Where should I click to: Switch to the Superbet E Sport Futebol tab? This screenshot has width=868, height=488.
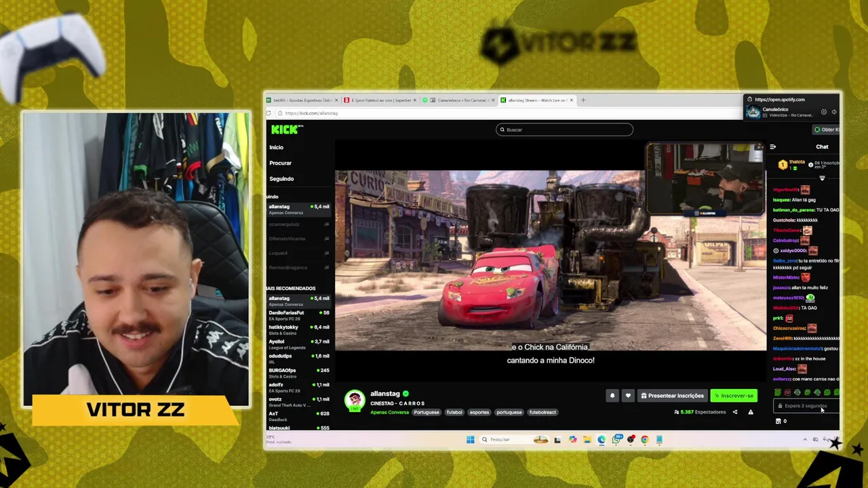(380, 100)
